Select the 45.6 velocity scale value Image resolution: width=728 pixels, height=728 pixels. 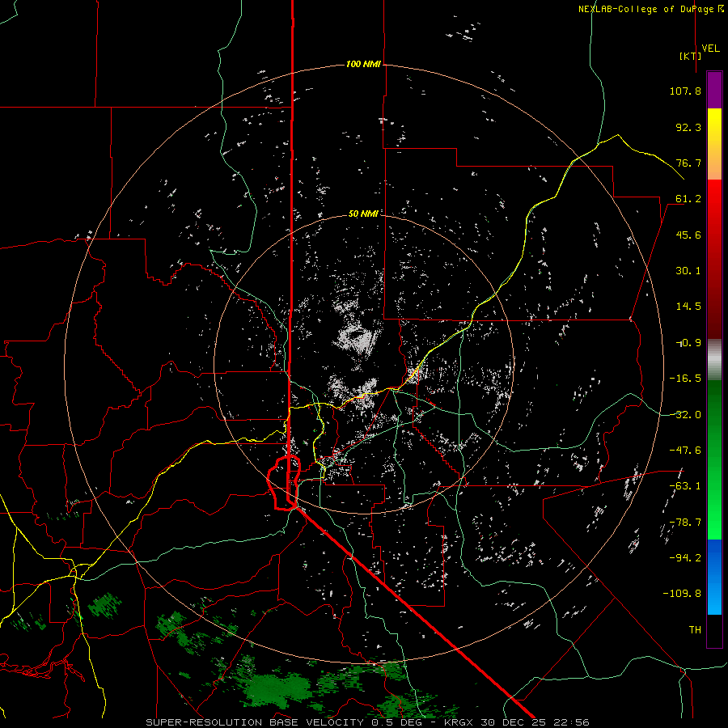click(x=688, y=235)
